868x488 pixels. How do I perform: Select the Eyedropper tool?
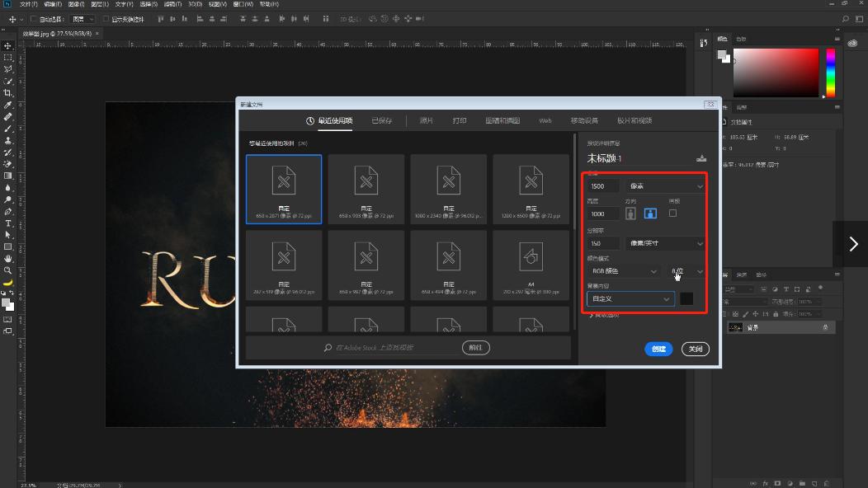coord(8,105)
